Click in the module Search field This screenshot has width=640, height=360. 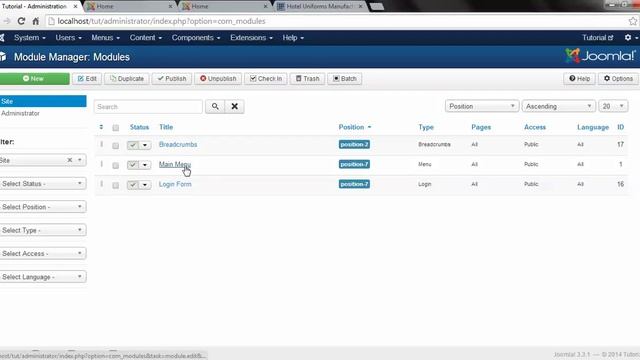pos(148,107)
